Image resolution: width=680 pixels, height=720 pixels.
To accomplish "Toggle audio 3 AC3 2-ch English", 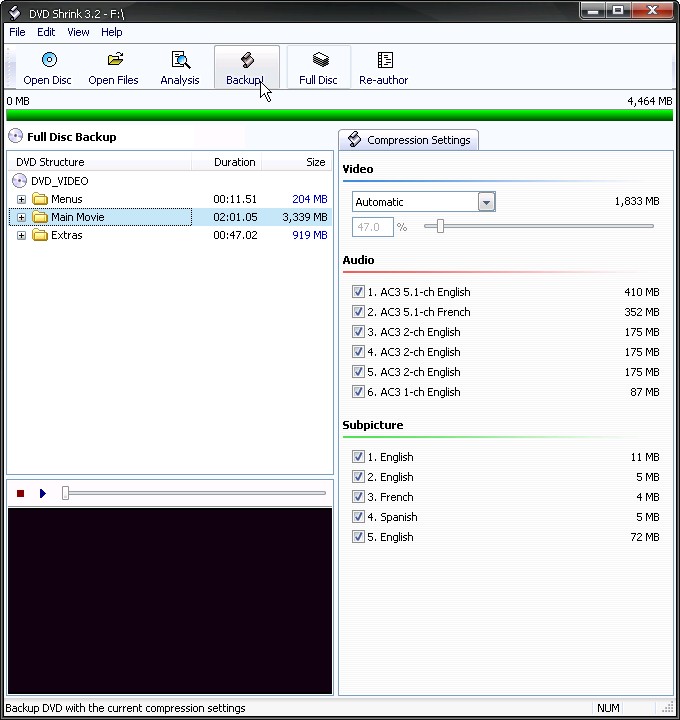I will click(x=358, y=332).
